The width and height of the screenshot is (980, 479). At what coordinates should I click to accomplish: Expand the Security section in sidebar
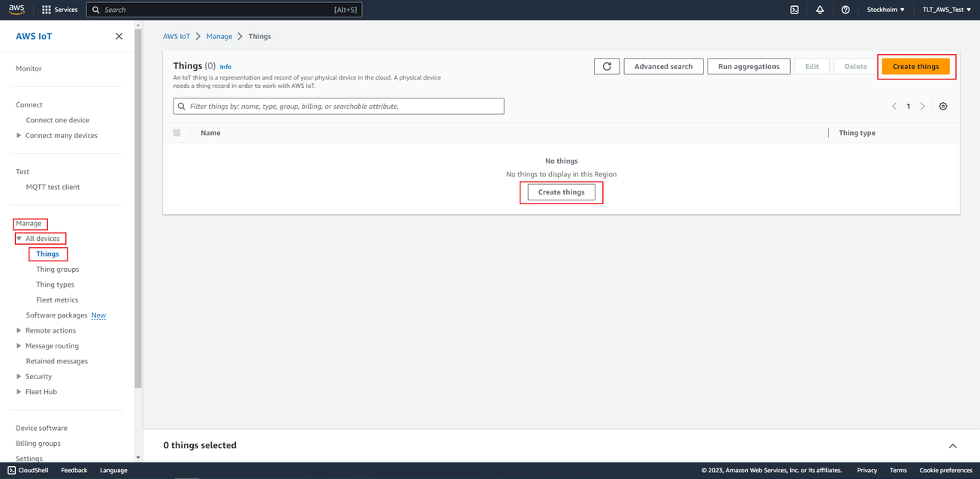pos(36,376)
